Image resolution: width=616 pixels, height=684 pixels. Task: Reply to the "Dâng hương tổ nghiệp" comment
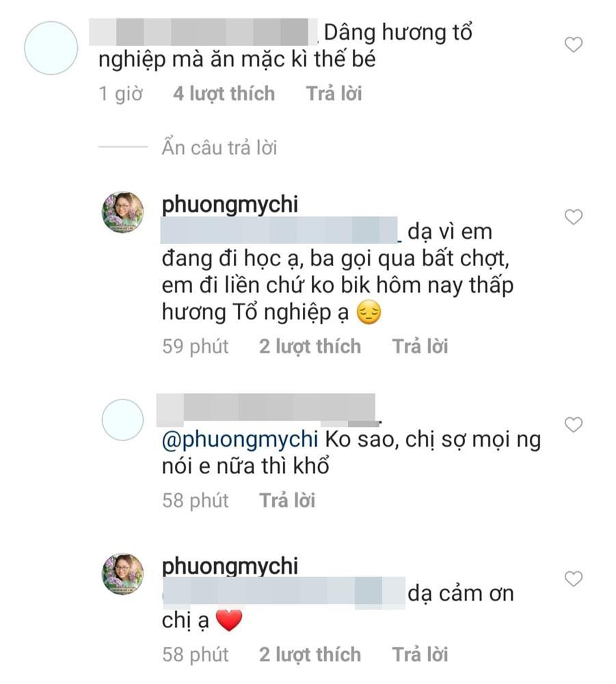(x=334, y=94)
